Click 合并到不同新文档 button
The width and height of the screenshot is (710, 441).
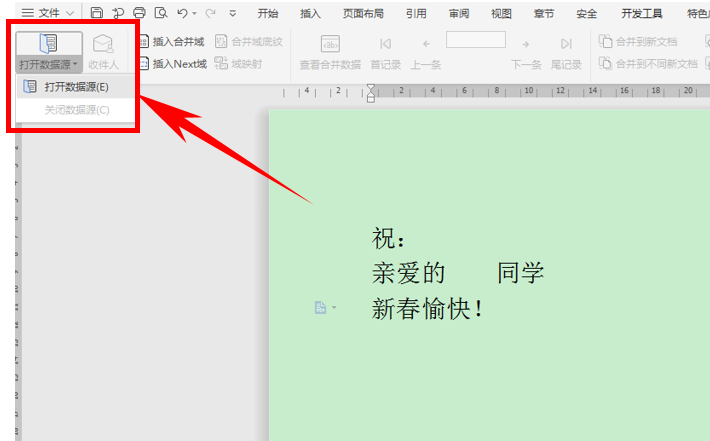[648, 64]
